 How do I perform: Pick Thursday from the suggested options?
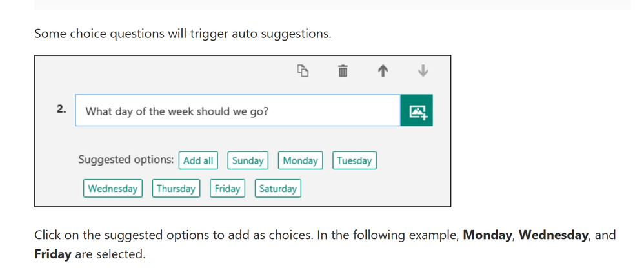[x=176, y=189]
